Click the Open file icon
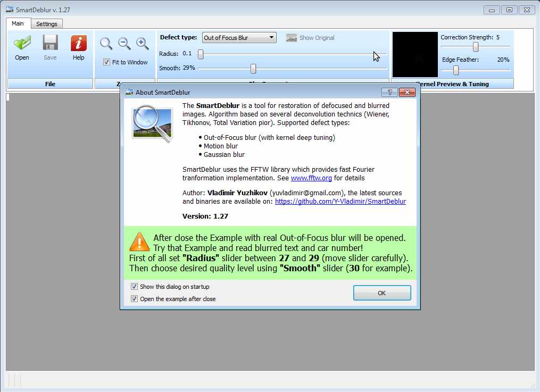540x392 pixels. click(22, 43)
